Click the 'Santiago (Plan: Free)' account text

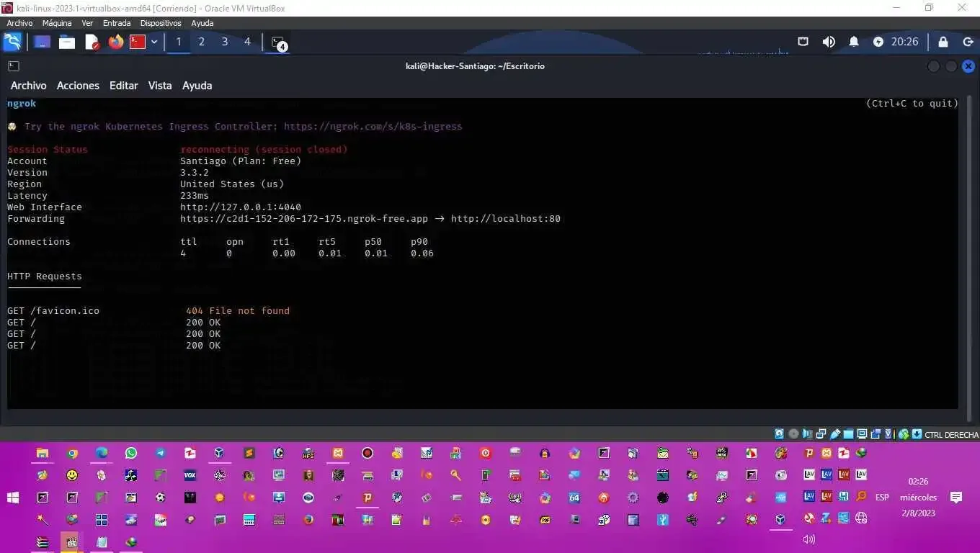[x=241, y=161]
